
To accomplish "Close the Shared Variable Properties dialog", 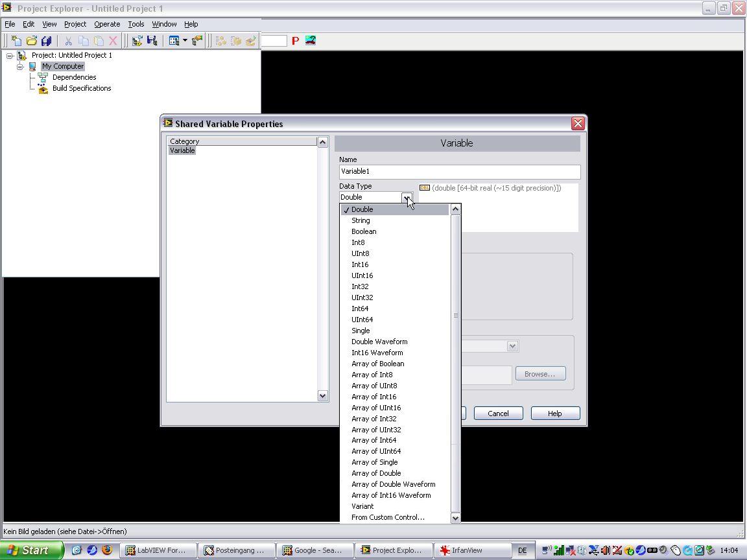I will 578,124.
